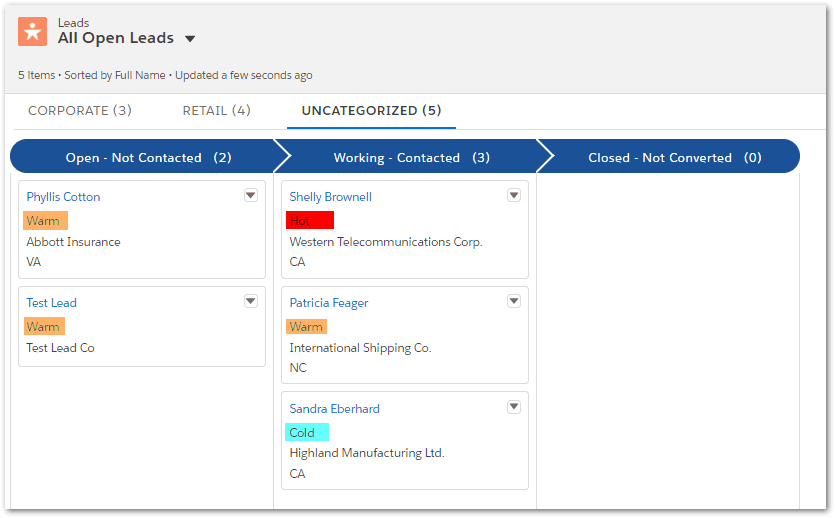Click the cyan Cold rating highlight
Screen dimensions: 835x518
pyautogui.click(x=307, y=432)
